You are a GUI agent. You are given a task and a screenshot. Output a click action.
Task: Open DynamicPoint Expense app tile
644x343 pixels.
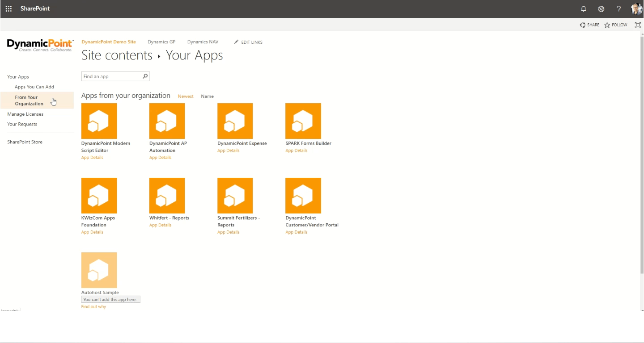pos(235,121)
